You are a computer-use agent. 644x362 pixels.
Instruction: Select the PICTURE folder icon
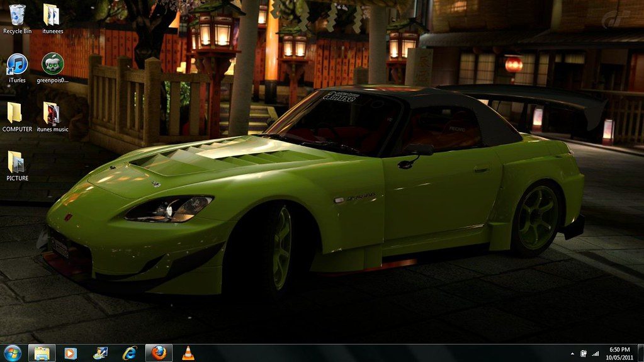click(17, 166)
